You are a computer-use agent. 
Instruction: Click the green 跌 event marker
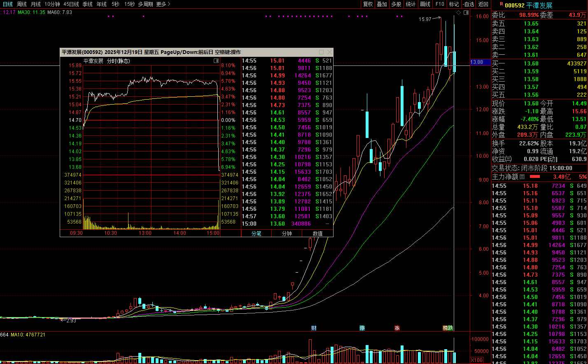coord(451,328)
